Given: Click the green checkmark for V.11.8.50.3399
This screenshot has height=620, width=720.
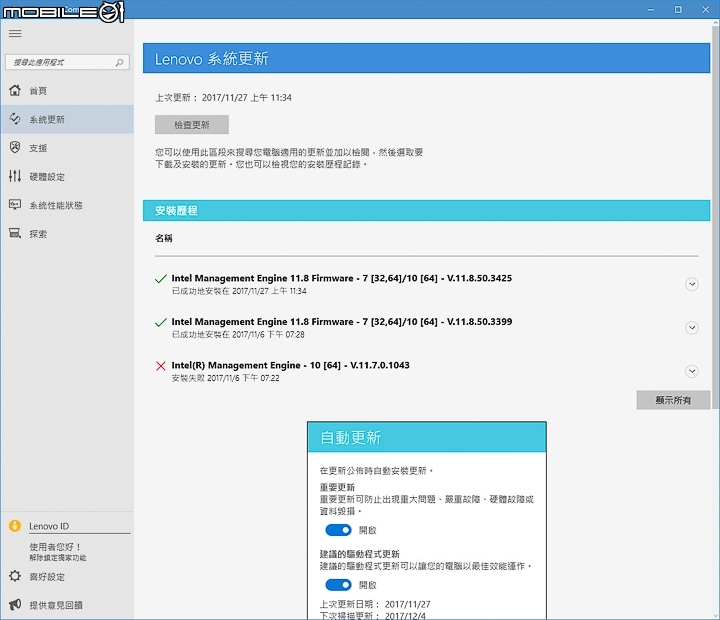Looking at the screenshot, I should 161,322.
